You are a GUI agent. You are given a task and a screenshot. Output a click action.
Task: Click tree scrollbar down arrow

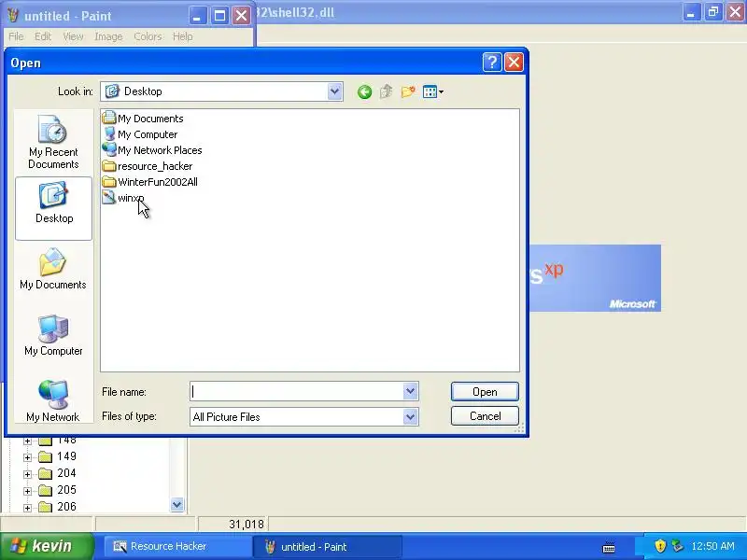pyautogui.click(x=176, y=504)
